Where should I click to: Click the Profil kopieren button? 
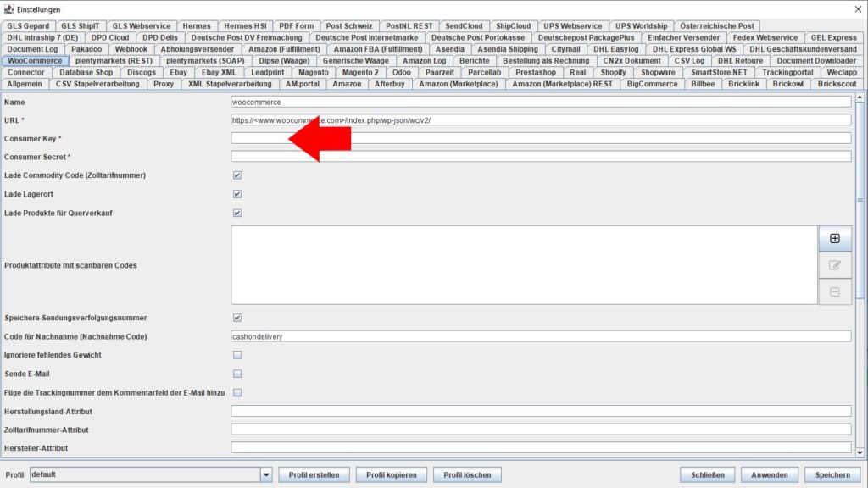(x=392, y=474)
